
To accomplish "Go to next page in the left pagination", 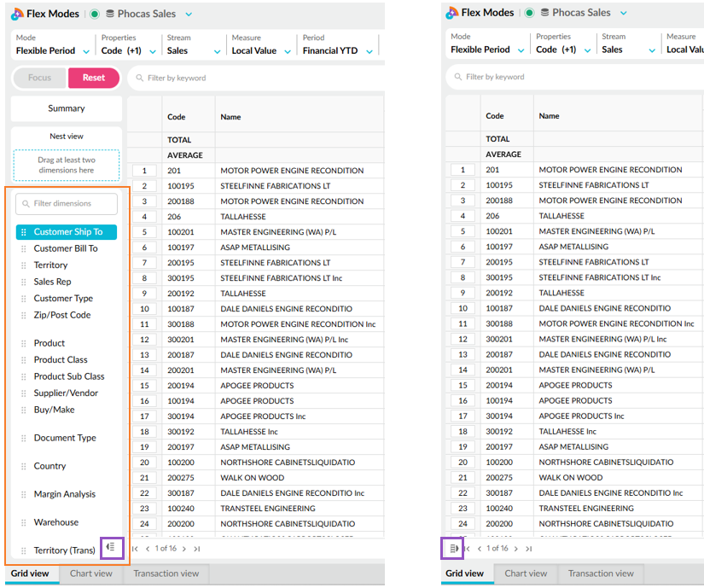I will pos(184,549).
